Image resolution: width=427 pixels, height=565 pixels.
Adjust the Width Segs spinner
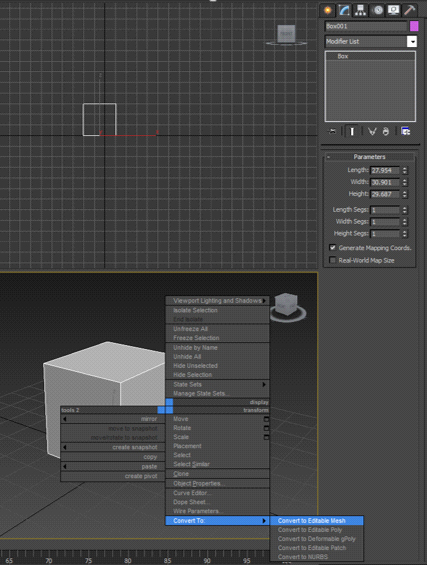405,222
